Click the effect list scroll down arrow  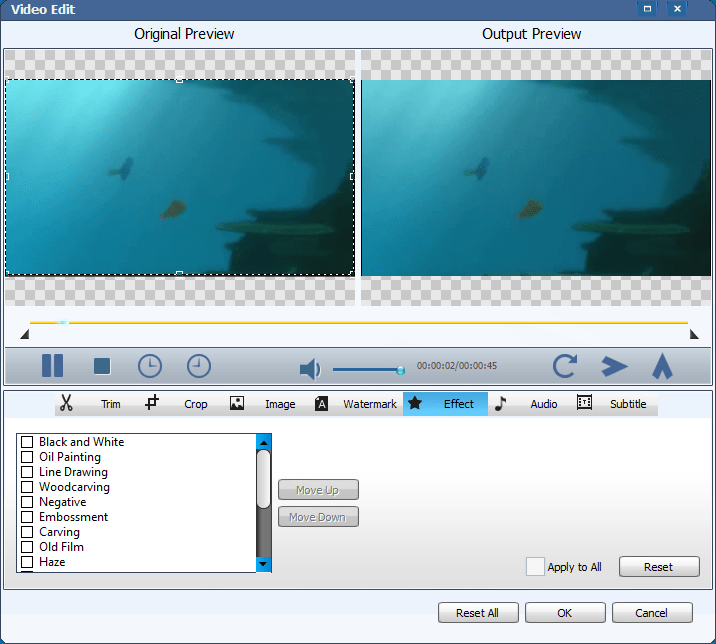point(263,564)
